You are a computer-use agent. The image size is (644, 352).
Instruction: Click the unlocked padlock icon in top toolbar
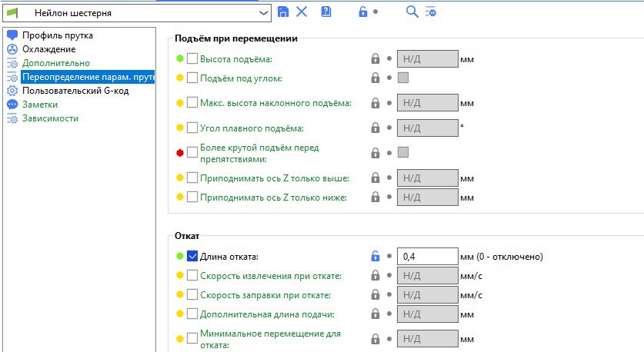pos(362,12)
